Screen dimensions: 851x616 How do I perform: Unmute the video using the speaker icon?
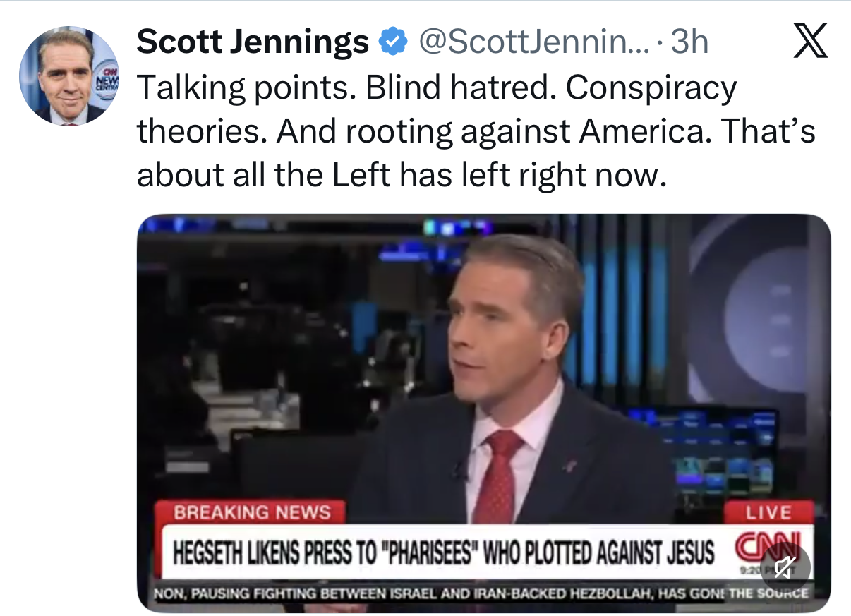point(785,567)
